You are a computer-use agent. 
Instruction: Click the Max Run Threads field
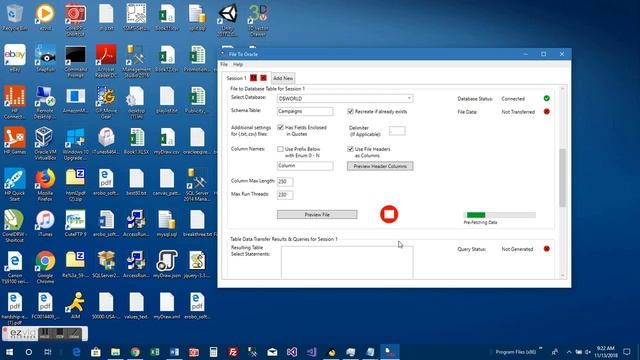tap(285, 195)
